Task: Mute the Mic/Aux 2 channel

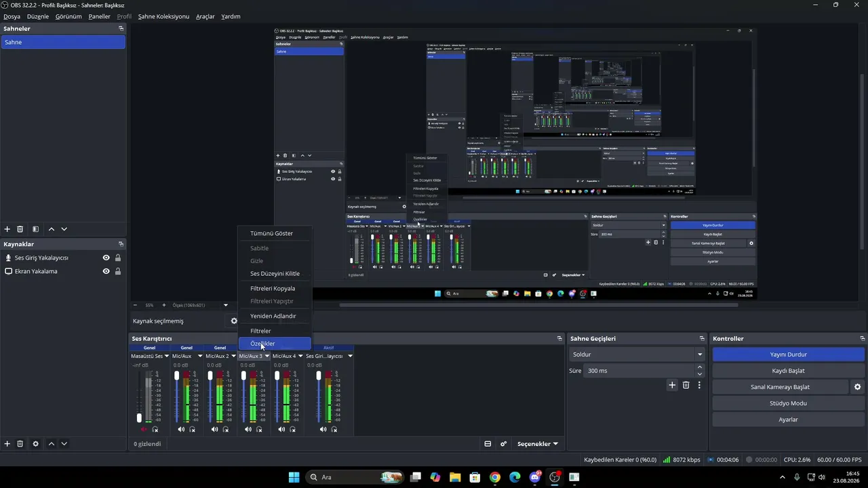Action: (214, 429)
